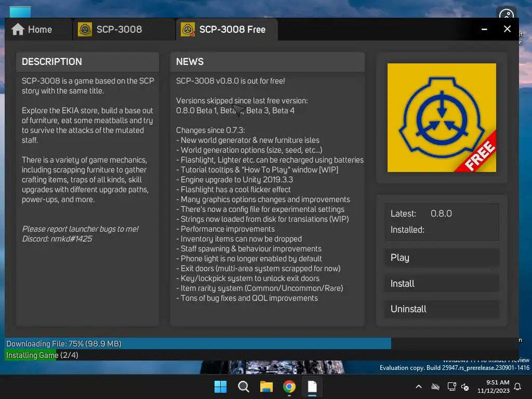Click the muted volume tray icon
The width and height of the screenshot is (532, 399).
pos(465,387)
